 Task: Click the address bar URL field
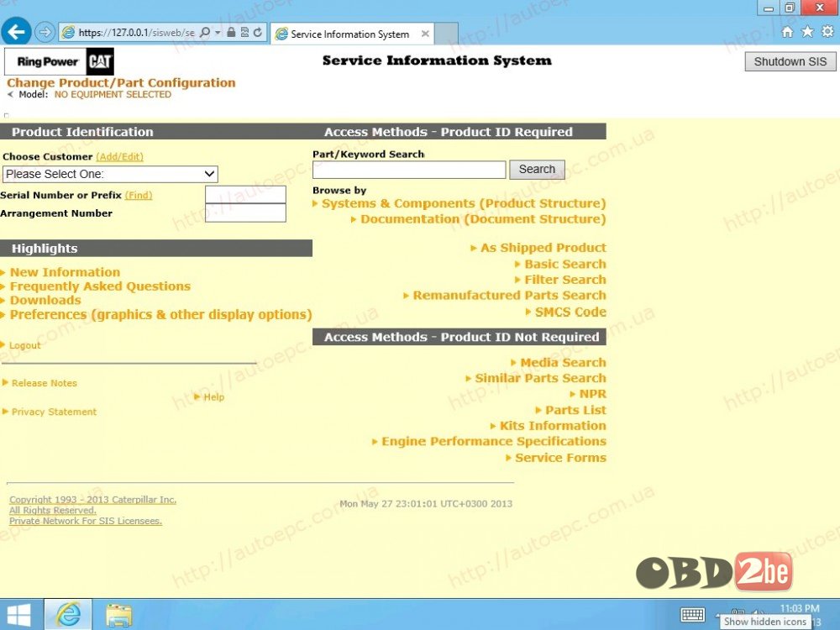[136, 33]
